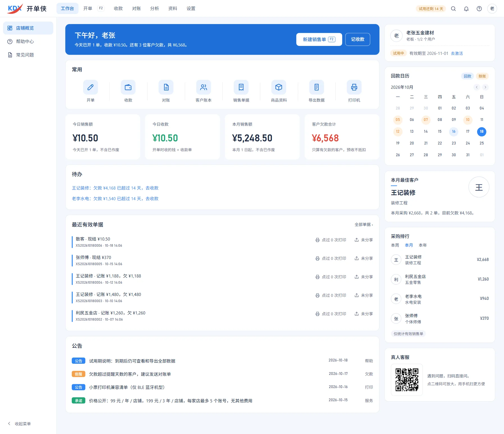The width and height of the screenshot is (504, 434).
Task: Select 本周 in 采购排行
Action: [395, 245]
